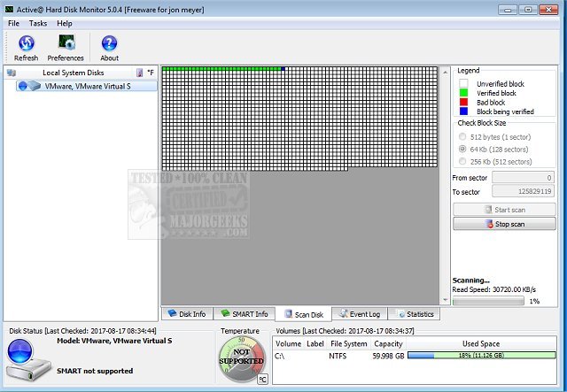Screen dimensions: 567x392
Task: Click the green verified blocks row
Action: (221, 69)
